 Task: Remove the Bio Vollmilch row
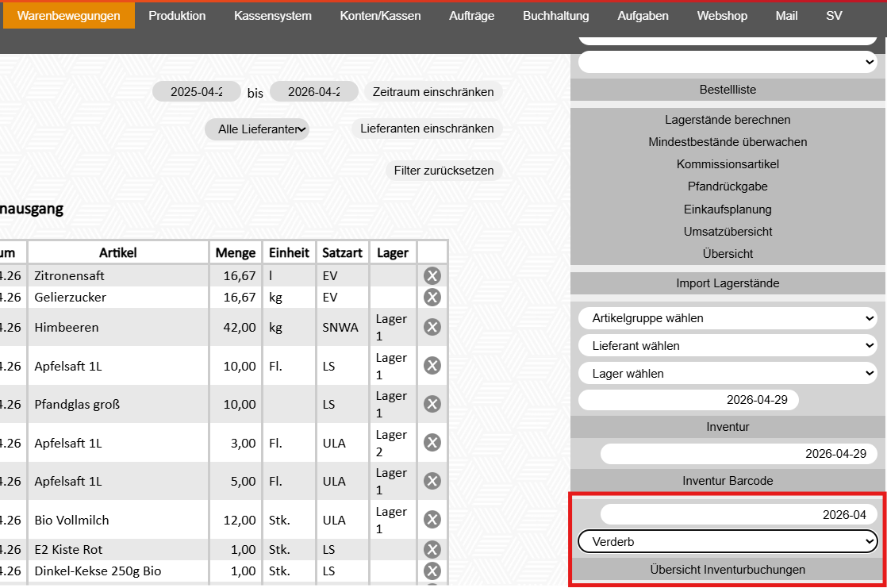432,520
